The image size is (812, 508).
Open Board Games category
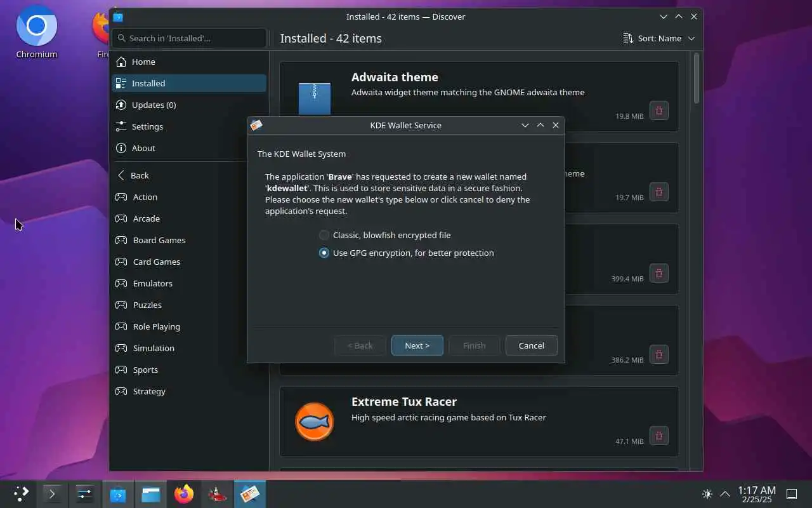click(x=189, y=240)
